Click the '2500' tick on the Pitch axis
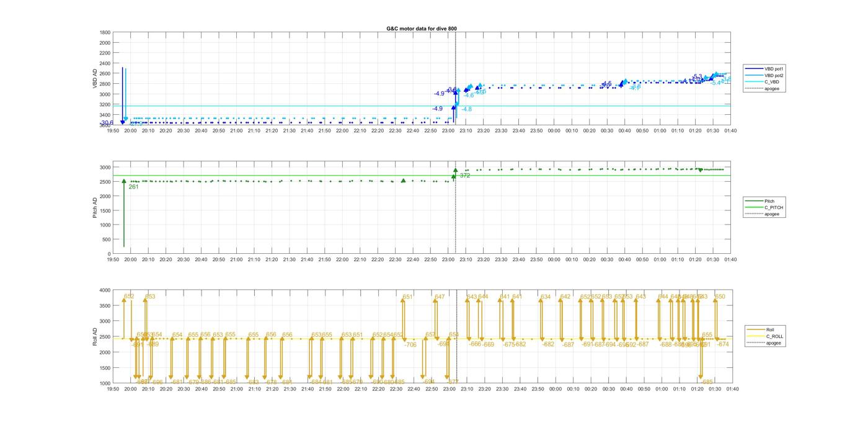 click(x=105, y=182)
